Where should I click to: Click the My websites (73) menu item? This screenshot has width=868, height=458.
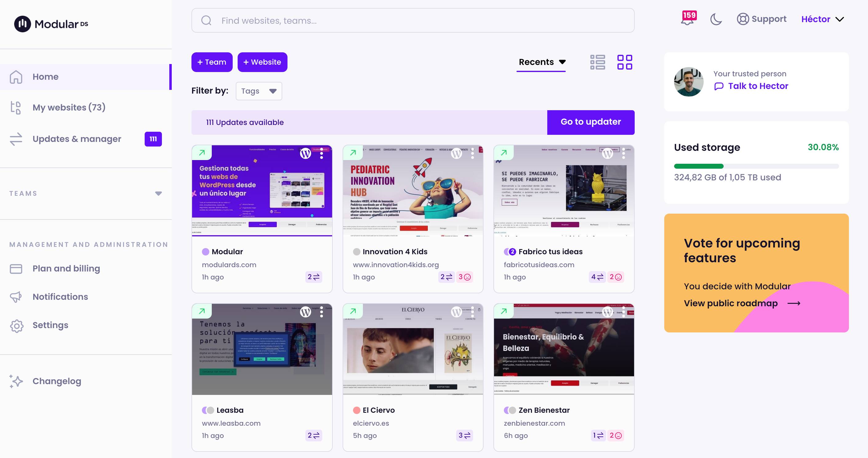coord(69,107)
